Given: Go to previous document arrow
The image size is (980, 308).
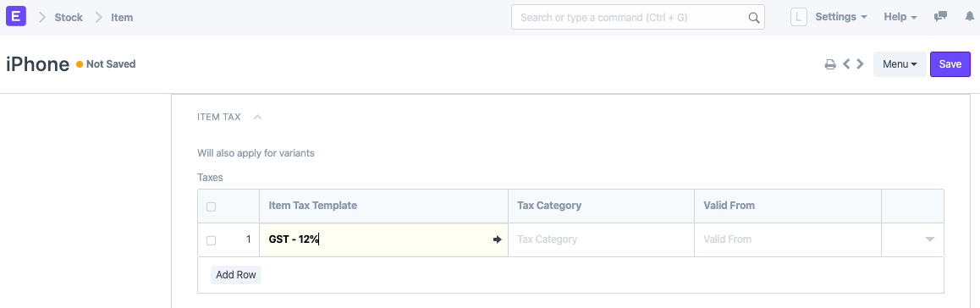Looking at the screenshot, I should [x=847, y=63].
